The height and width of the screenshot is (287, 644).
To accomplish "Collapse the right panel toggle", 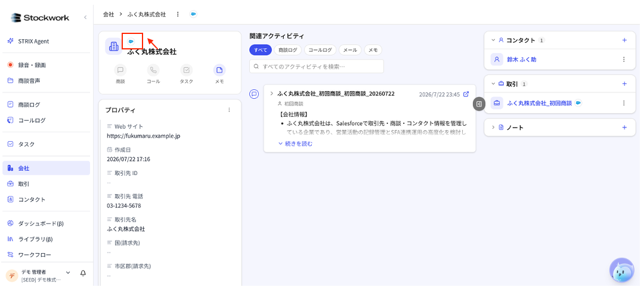I will click(x=479, y=104).
